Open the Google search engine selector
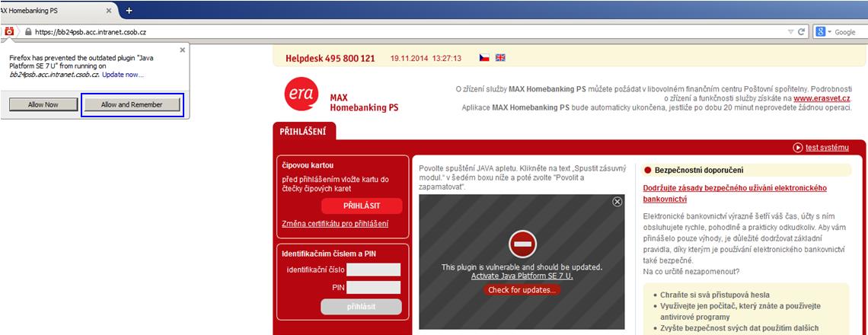The height and width of the screenshot is (335, 868). (x=823, y=32)
